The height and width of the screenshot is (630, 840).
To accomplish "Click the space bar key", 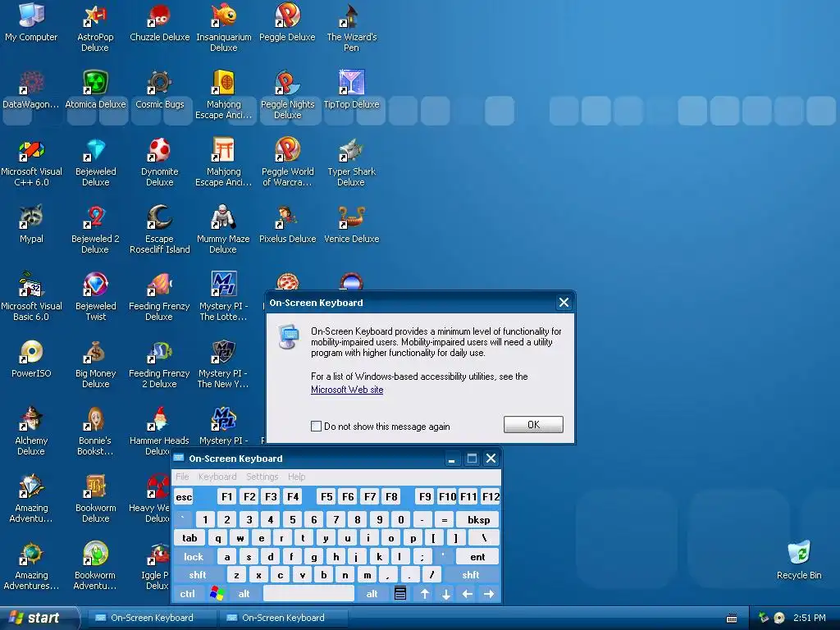I will 308,594.
